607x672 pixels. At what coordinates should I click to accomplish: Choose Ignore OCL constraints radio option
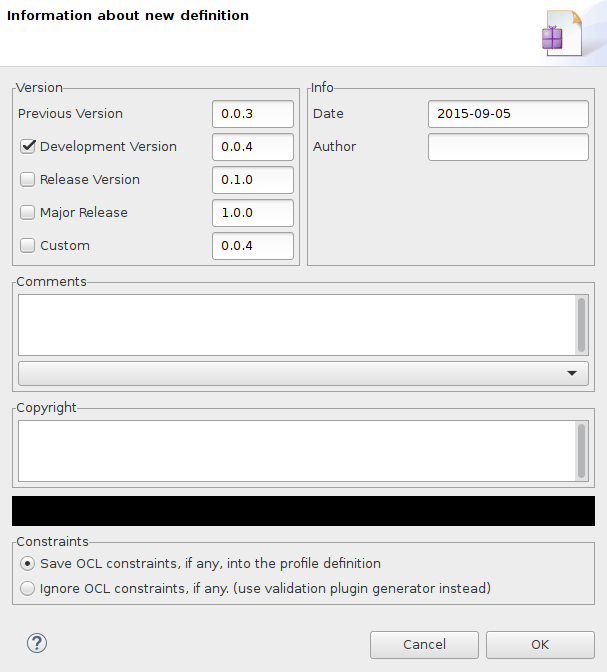point(28,588)
